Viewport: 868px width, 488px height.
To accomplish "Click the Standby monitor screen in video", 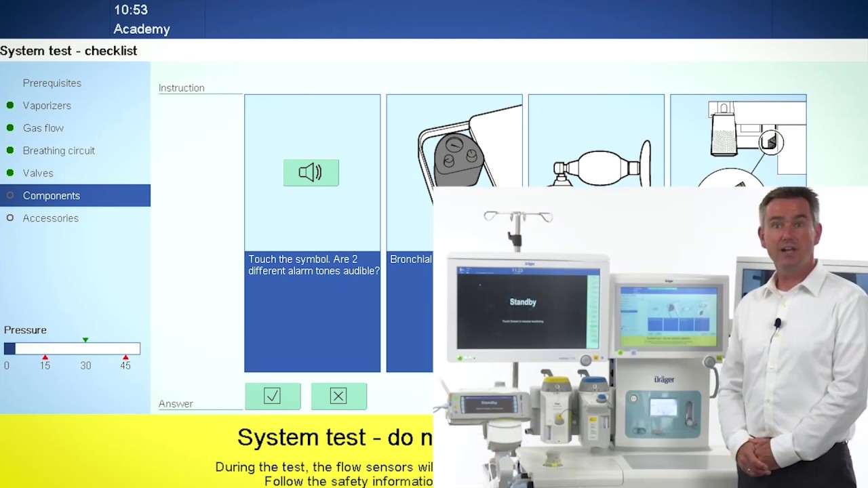I will (528, 307).
